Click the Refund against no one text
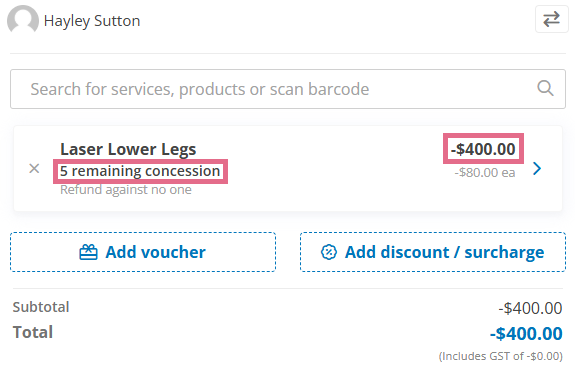Image resolution: width=575 pixels, height=368 pixels. (126, 190)
